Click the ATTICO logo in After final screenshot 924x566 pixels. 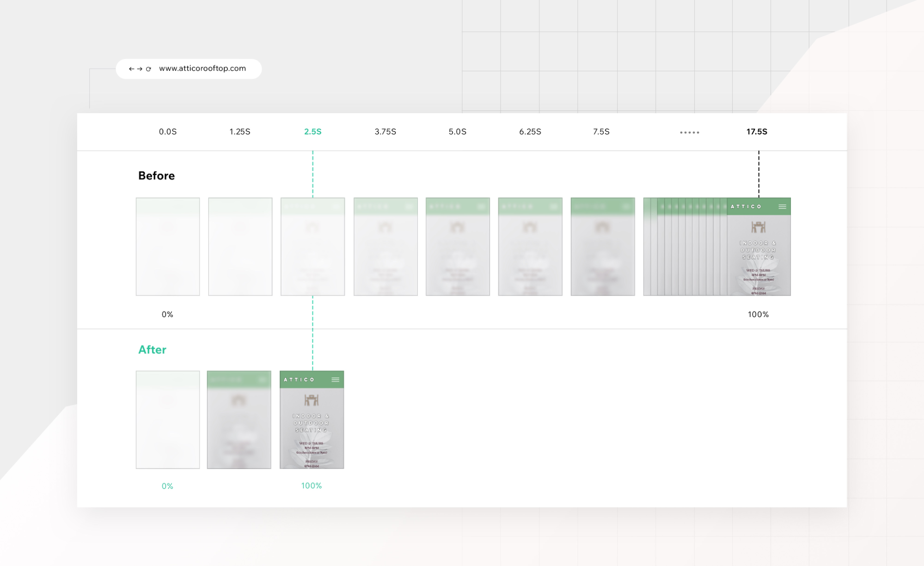(299, 380)
